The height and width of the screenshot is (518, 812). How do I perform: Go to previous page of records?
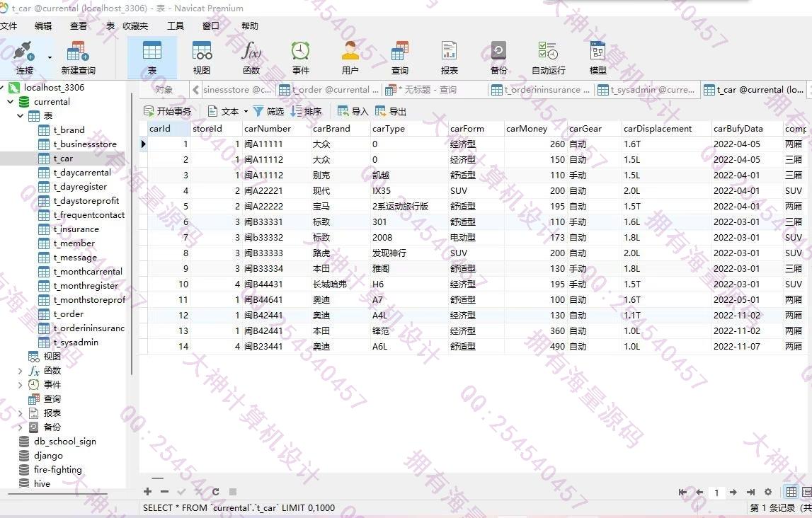pyautogui.click(x=699, y=492)
